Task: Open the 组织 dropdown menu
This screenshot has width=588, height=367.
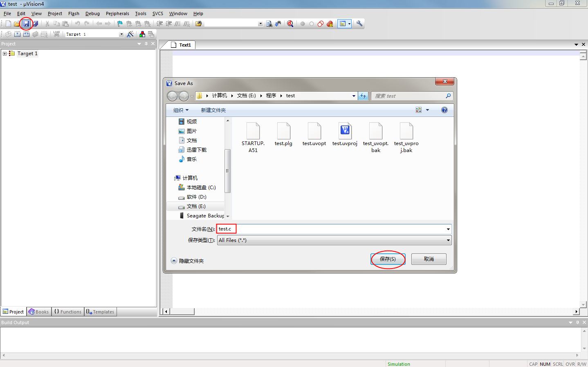Action: 181,110
